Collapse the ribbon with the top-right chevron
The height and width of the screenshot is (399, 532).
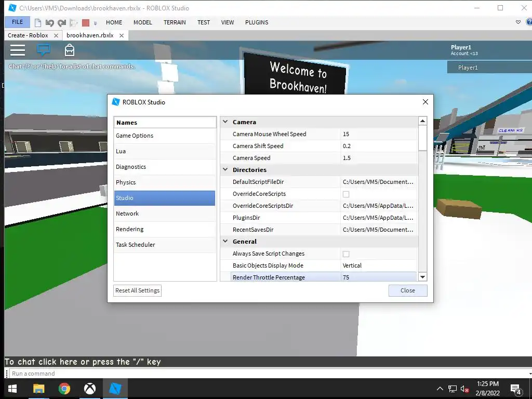tap(518, 22)
